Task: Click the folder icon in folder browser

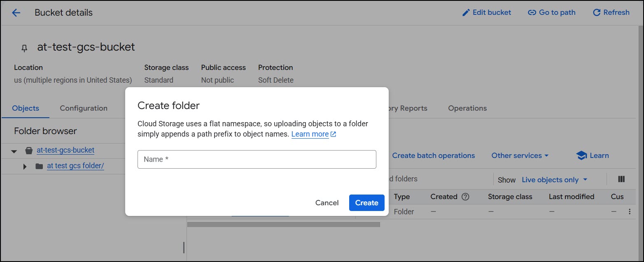Action: pyautogui.click(x=39, y=167)
